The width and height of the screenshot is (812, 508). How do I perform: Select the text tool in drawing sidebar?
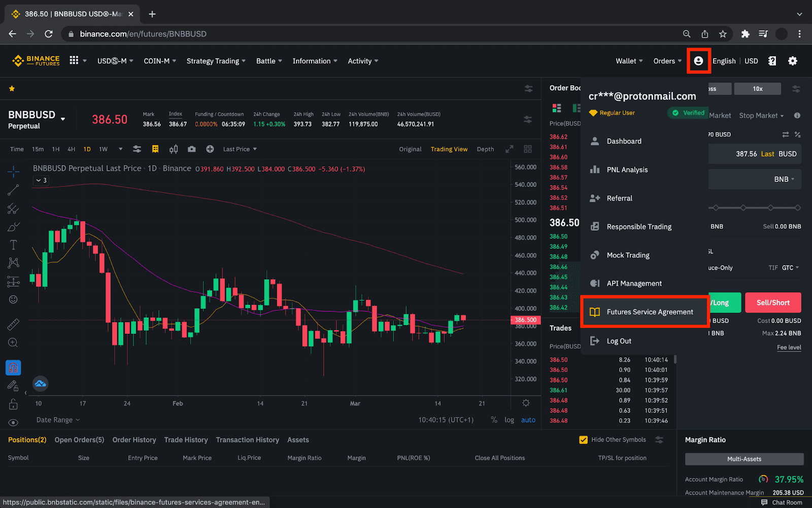14,245
